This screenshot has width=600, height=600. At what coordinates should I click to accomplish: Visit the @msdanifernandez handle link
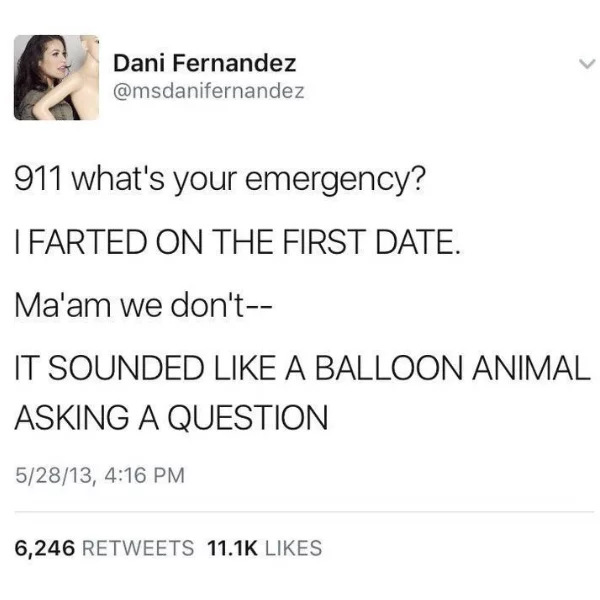209,91
